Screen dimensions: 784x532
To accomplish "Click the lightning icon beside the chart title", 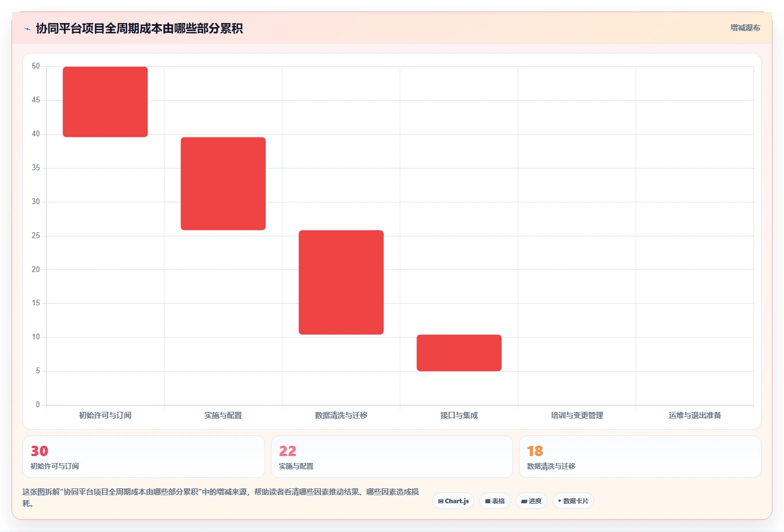I will (27, 29).
